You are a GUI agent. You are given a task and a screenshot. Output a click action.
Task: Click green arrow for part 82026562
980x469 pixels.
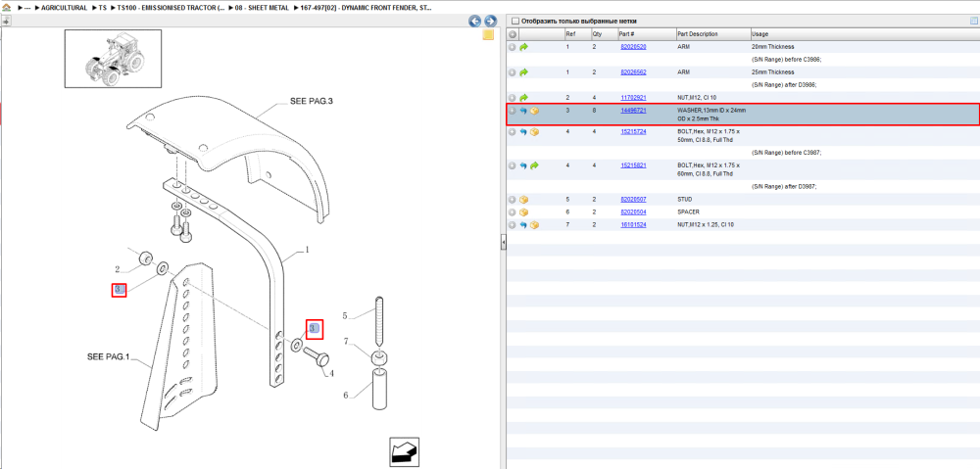[x=523, y=72]
